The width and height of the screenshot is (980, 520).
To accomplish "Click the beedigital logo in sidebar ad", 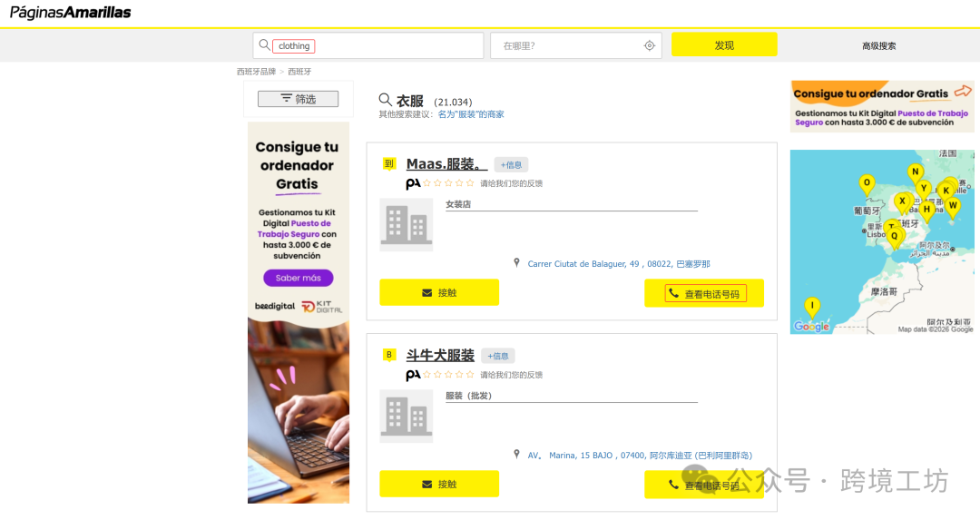I will (274, 306).
